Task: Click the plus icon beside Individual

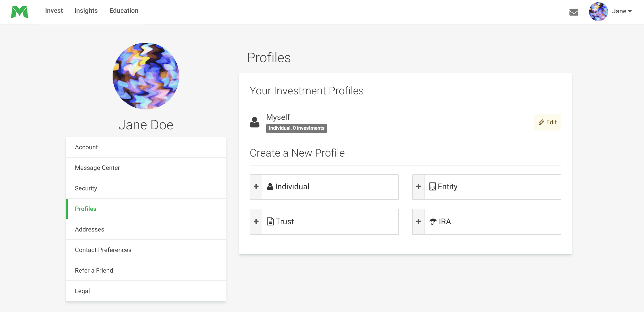Action: tap(256, 187)
